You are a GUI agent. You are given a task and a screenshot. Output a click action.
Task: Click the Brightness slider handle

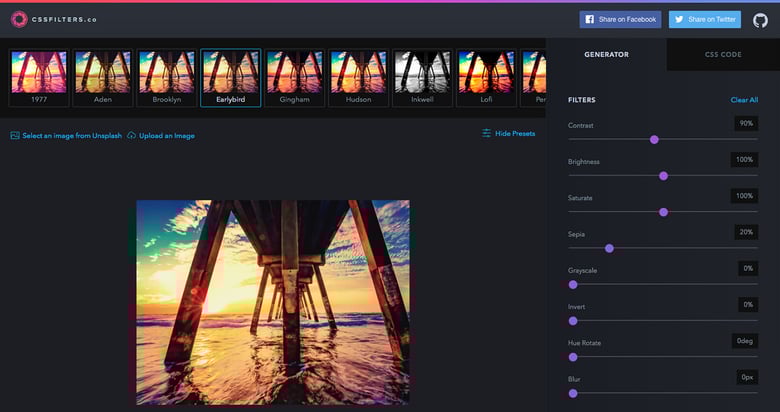coord(663,176)
